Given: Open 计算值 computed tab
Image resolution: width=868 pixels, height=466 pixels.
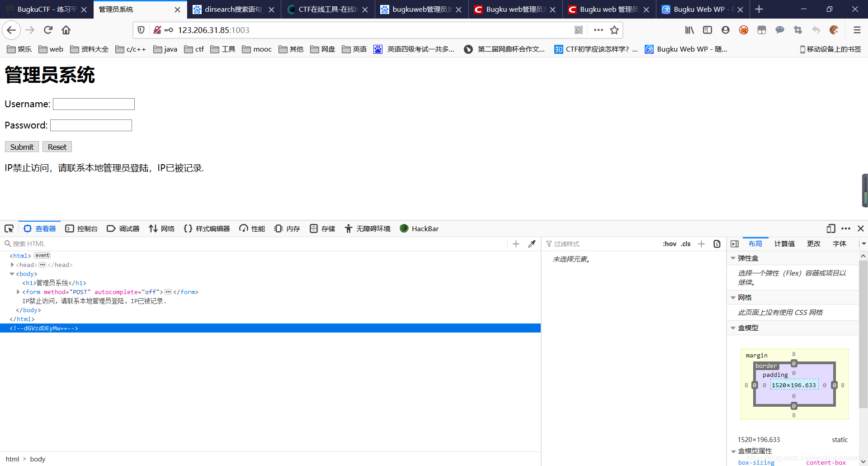Looking at the screenshot, I should tap(784, 244).
